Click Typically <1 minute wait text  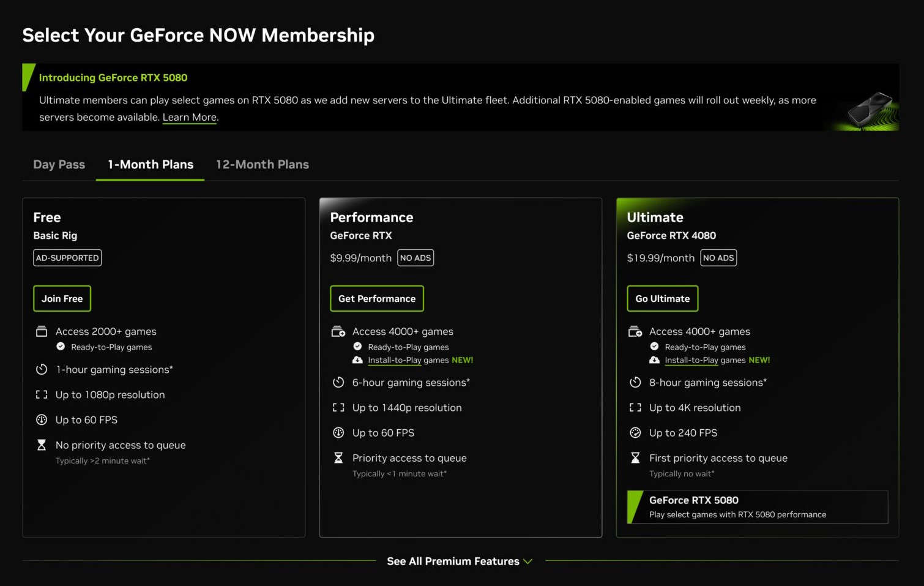point(399,473)
